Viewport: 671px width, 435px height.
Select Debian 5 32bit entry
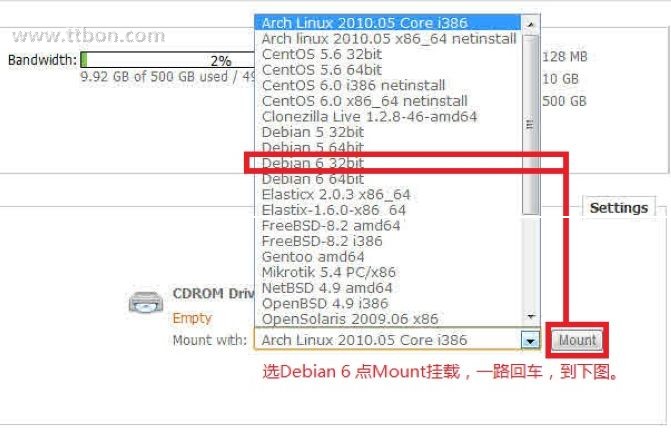click(x=389, y=132)
